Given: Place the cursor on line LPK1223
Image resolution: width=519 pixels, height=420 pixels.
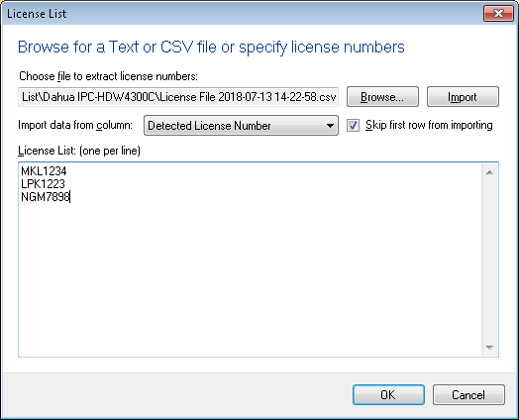Looking at the screenshot, I should pos(43,184).
